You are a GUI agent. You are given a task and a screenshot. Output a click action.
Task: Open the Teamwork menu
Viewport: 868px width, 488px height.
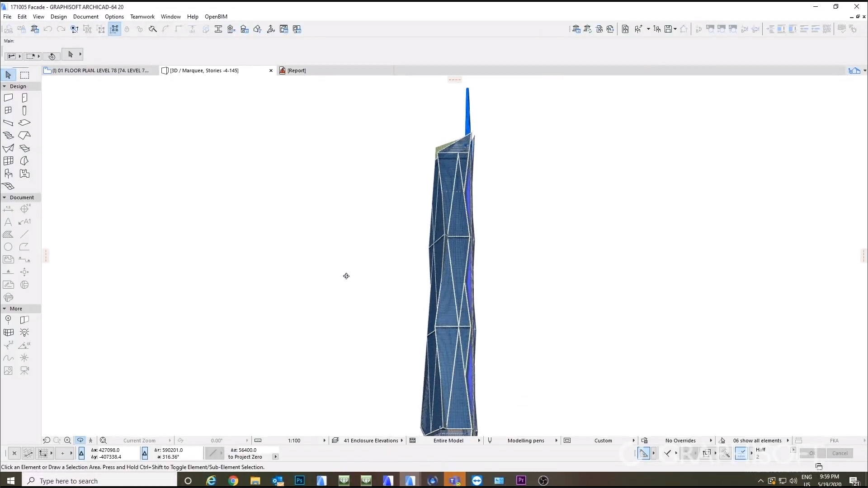[142, 17]
